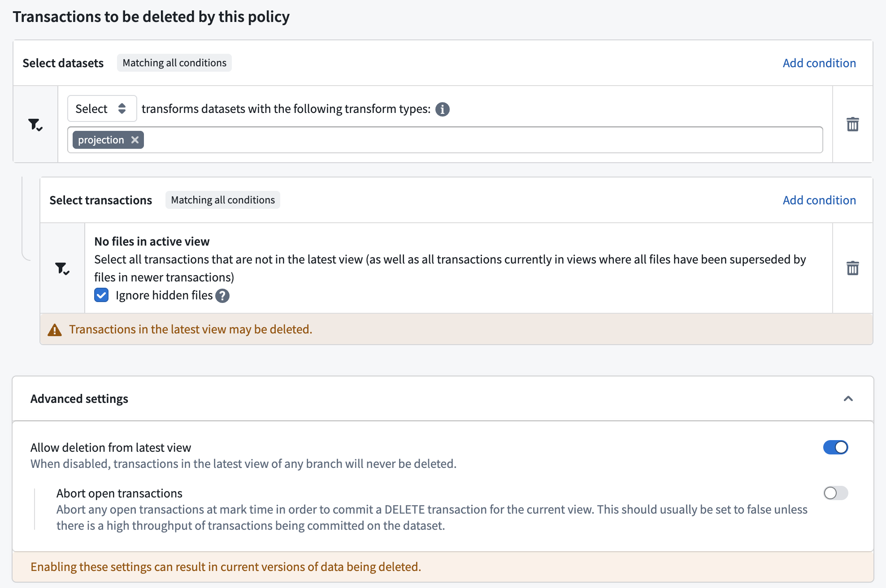Click the filter icon in Select datasets row

point(35,124)
